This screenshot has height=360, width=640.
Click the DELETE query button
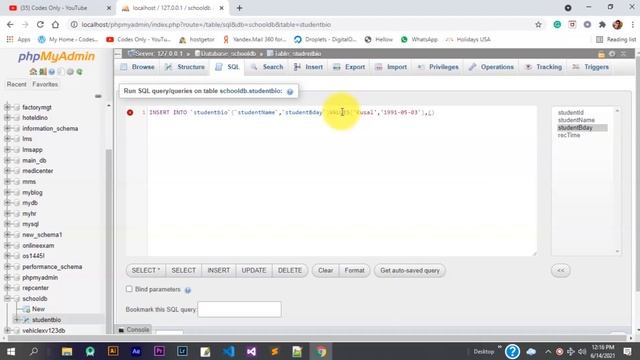[x=290, y=271]
